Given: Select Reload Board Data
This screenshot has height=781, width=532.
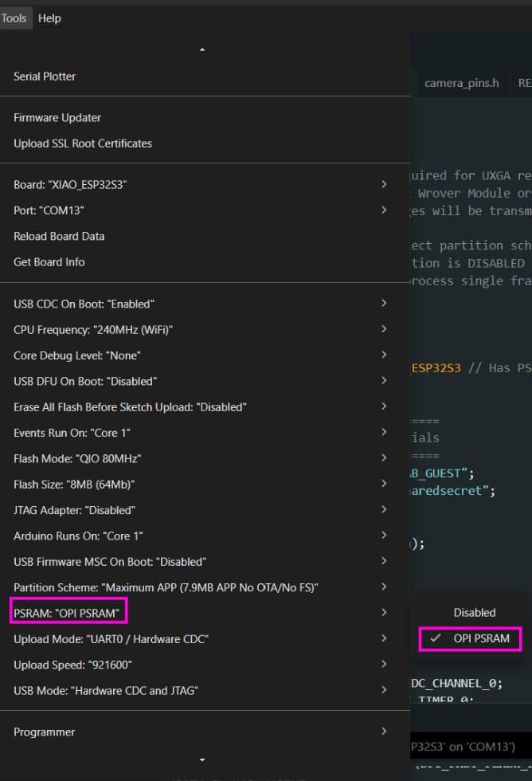Looking at the screenshot, I should [205, 236].
